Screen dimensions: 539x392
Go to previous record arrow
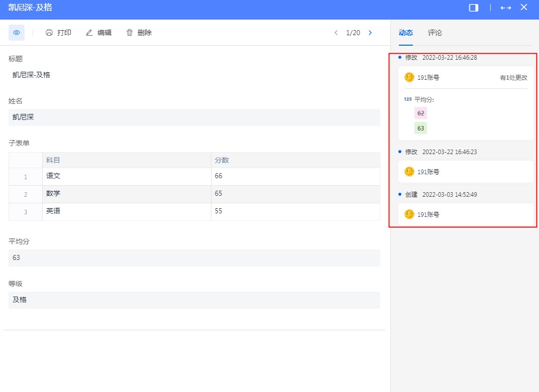click(x=336, y=33)
